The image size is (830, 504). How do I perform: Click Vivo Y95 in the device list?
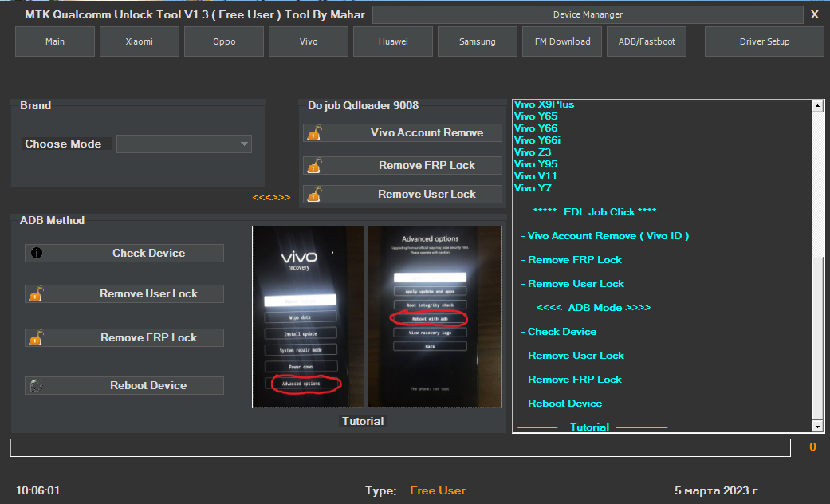click(x=536, y=164)
